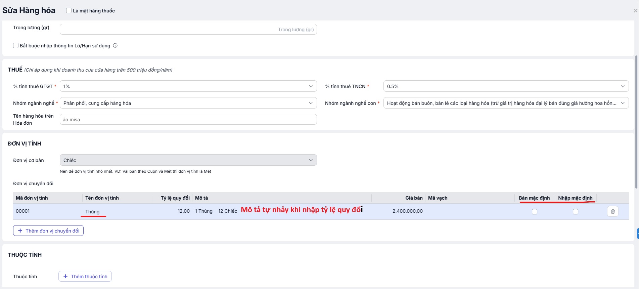Click the trash icon for Thùng unit row

(x=612, y=211)
